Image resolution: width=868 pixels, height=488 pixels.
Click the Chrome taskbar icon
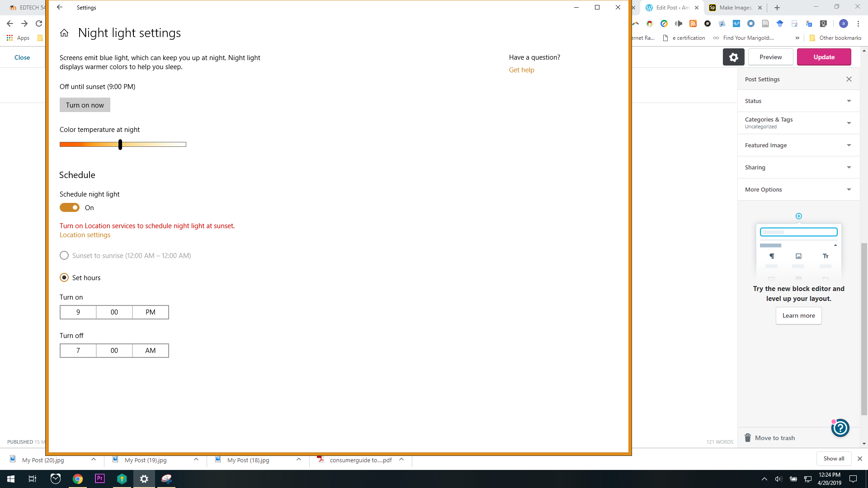click(78, 479)
